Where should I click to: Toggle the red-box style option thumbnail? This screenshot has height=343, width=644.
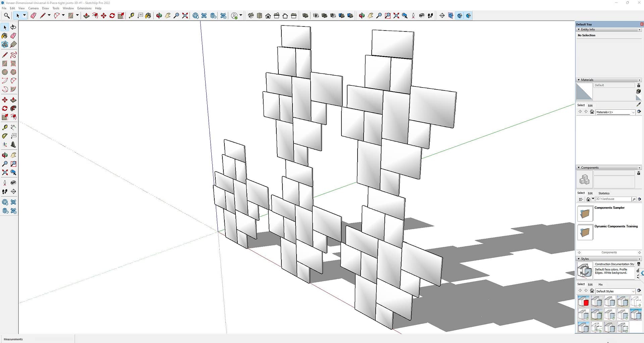click(x=583, y=301)
